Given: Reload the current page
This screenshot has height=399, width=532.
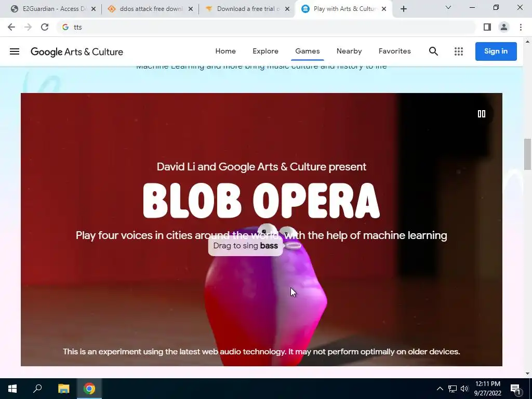Looking at the screenshot, I should (x=45, y=27).
